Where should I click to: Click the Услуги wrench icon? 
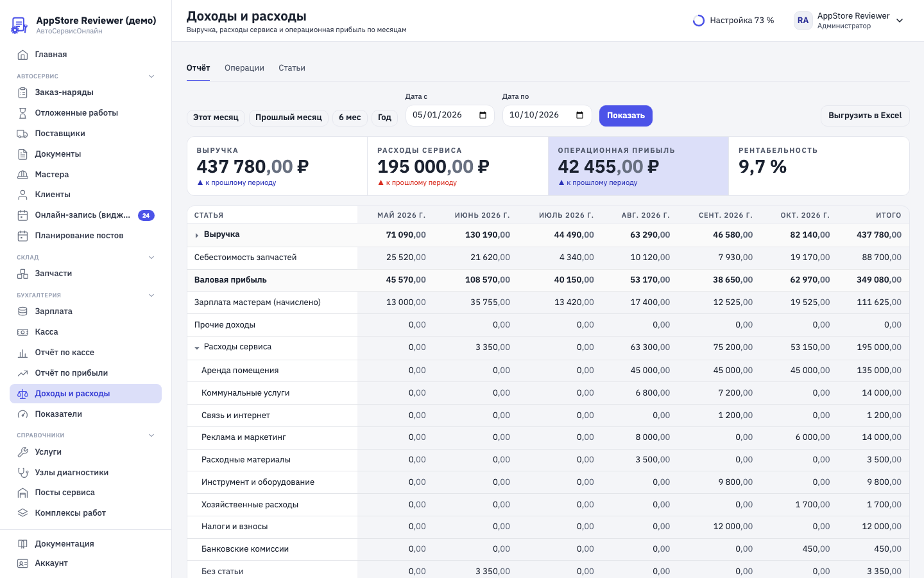tap(22, 452)
